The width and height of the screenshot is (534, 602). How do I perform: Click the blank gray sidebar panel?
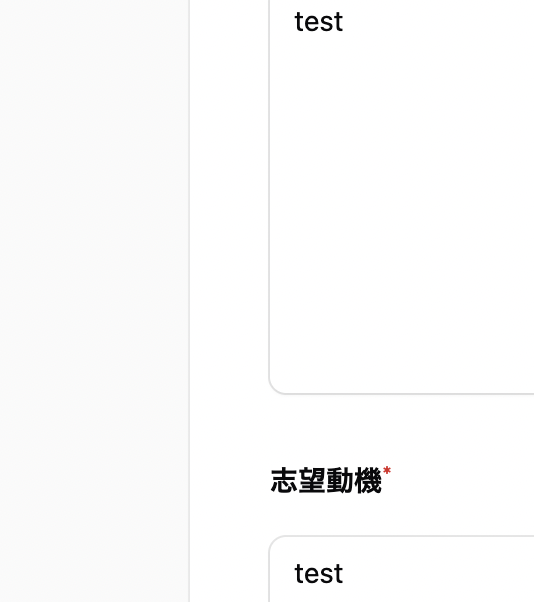(94, 301)
